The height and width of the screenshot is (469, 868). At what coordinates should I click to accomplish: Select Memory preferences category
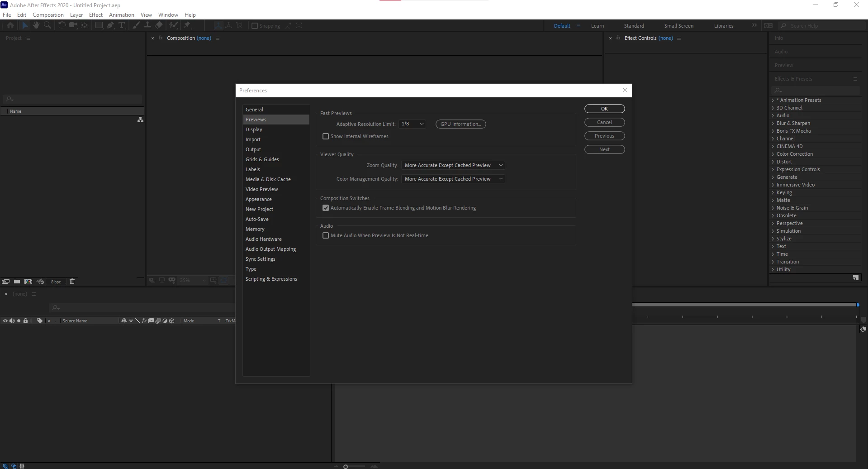point(276,229)
